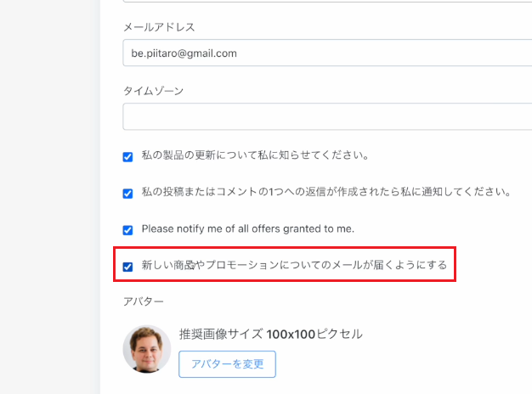Click the タイムゾーン field heading
The image size is (532, 394).
153,91
